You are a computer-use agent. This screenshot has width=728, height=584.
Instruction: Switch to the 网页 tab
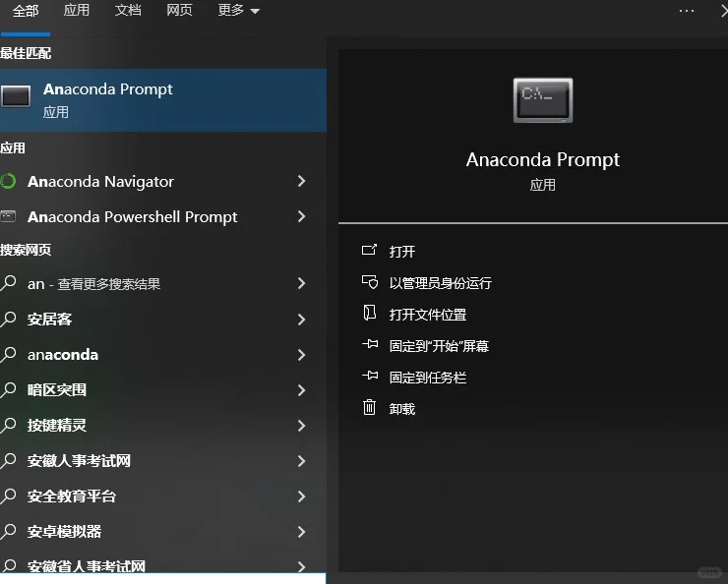pyautogui.click(x=179, y=10)
